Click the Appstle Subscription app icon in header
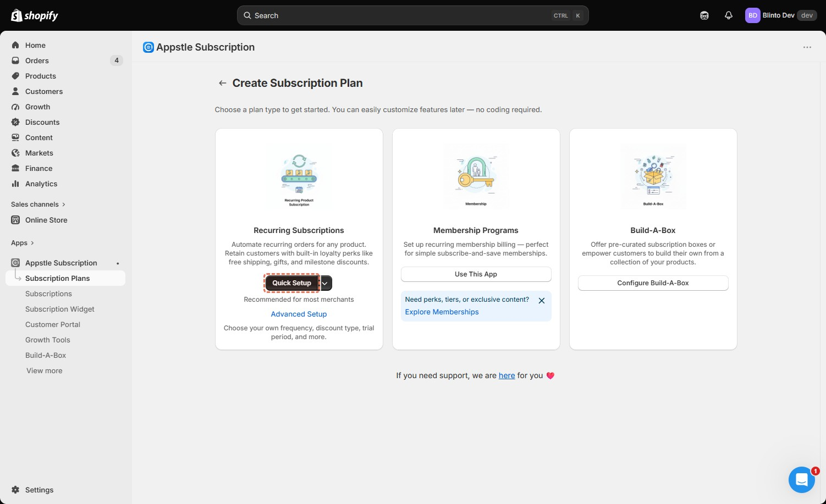The image size is (826, 504). 148,47
